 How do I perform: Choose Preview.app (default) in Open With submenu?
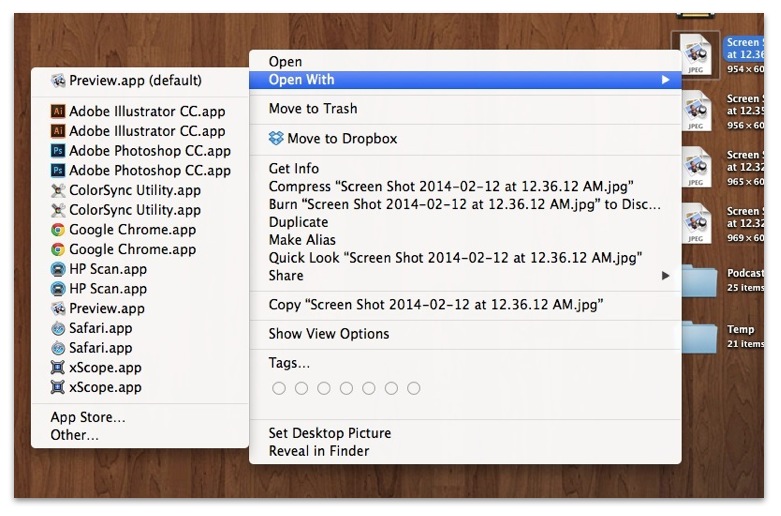[x=139, y=80]
